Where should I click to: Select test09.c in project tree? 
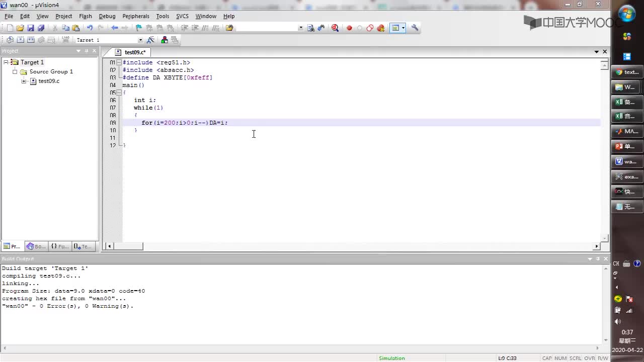tap(49, 81)
